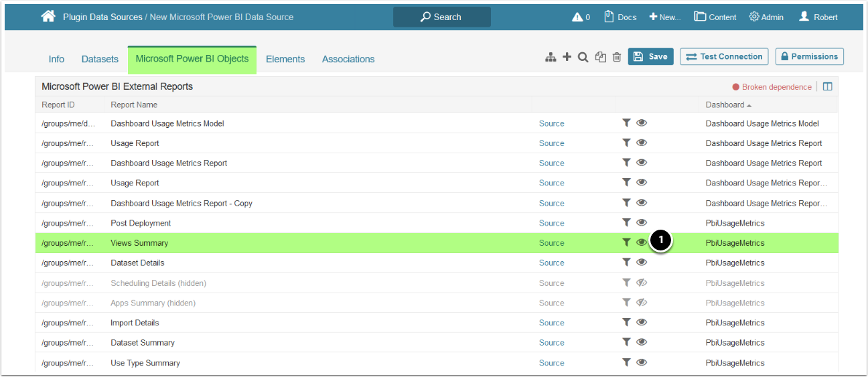Open the Elements tab
This screenshot has width=868, height=377.
285,59
